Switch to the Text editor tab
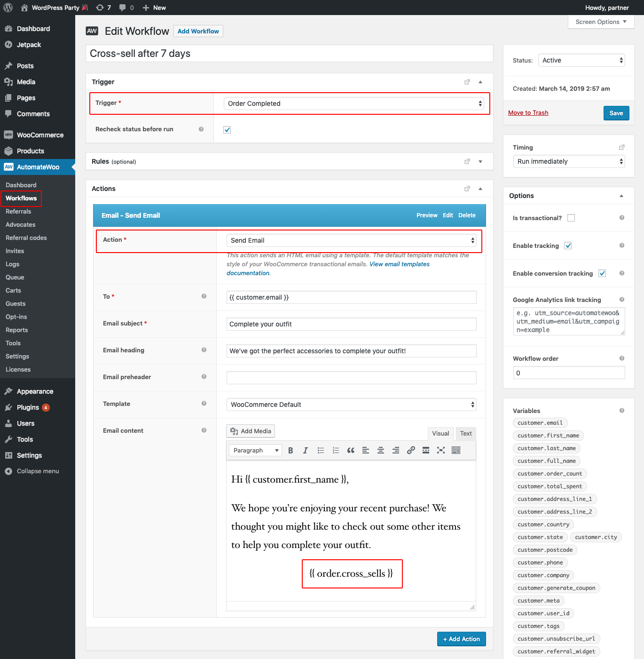 [x=466, y=434]
